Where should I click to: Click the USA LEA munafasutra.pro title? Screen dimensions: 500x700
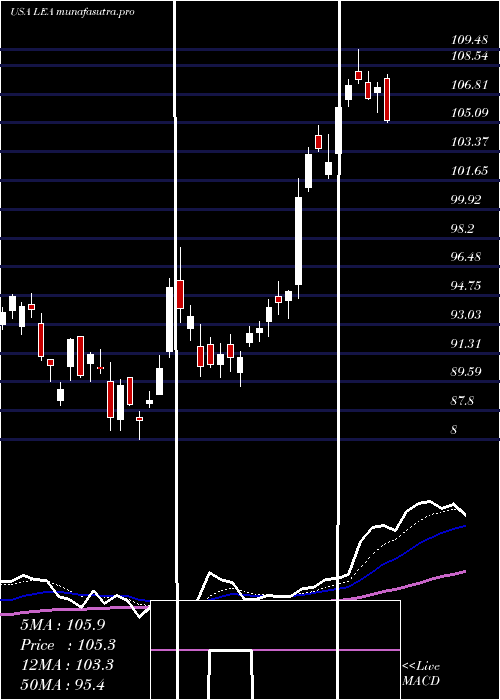tap(72, 12)
